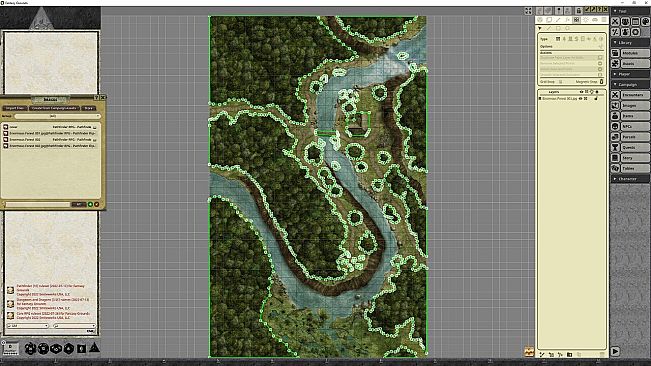Click Import Files in Images window
The width and height of the screenshot is (651, 366).
[15, 108]
